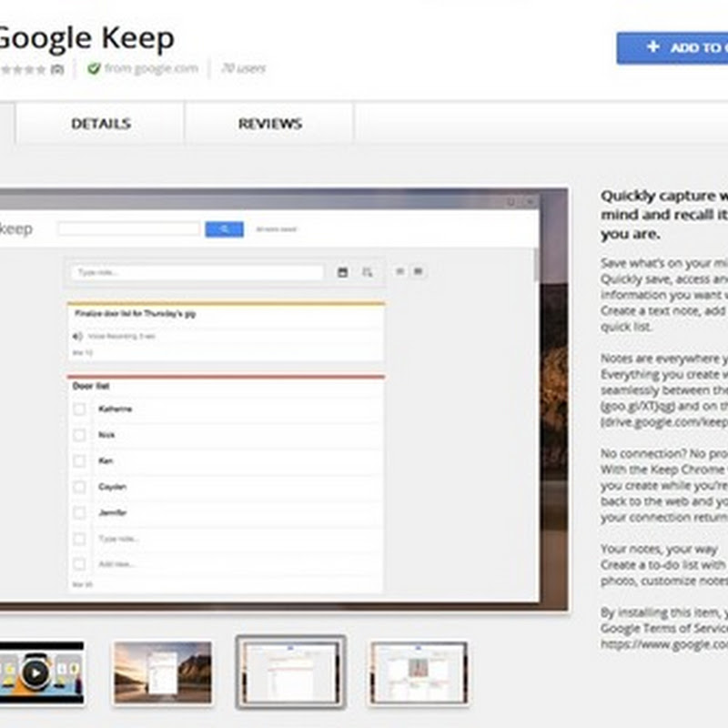Click the star rating under Google Keep
The image size is (728, 728).
pyautogui.click(x=24, y=70)
